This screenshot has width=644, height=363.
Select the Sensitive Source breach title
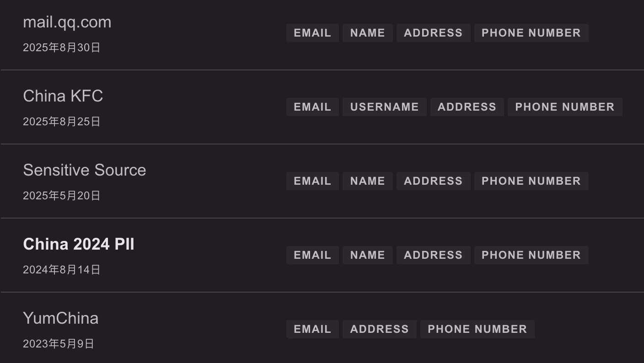[x=84, y=170]
